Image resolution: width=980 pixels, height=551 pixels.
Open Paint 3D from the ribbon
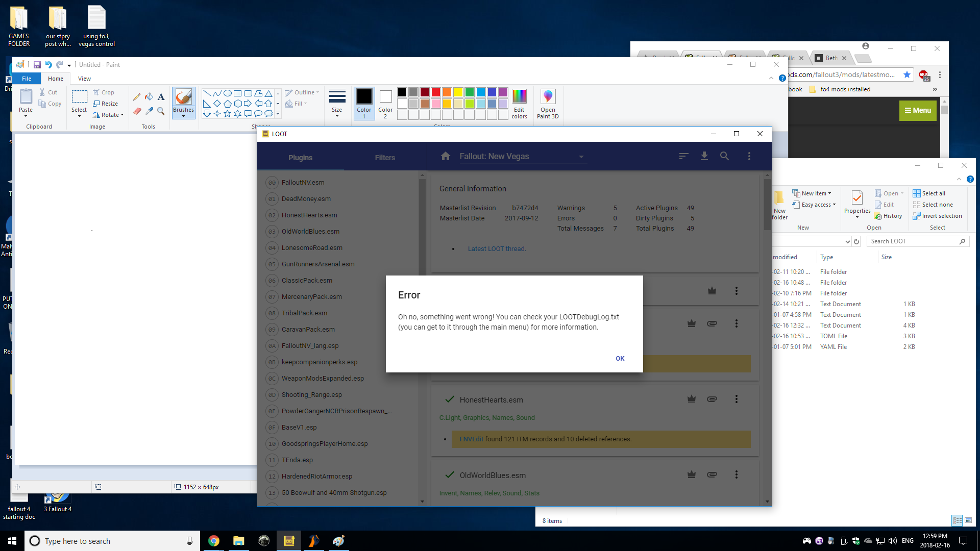point(548,104)
